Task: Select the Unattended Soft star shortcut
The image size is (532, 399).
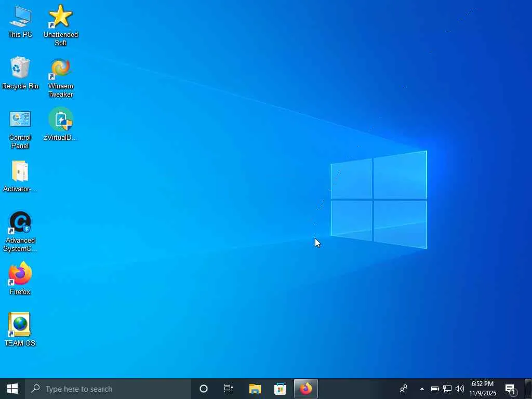Action: tap(61, 25)
